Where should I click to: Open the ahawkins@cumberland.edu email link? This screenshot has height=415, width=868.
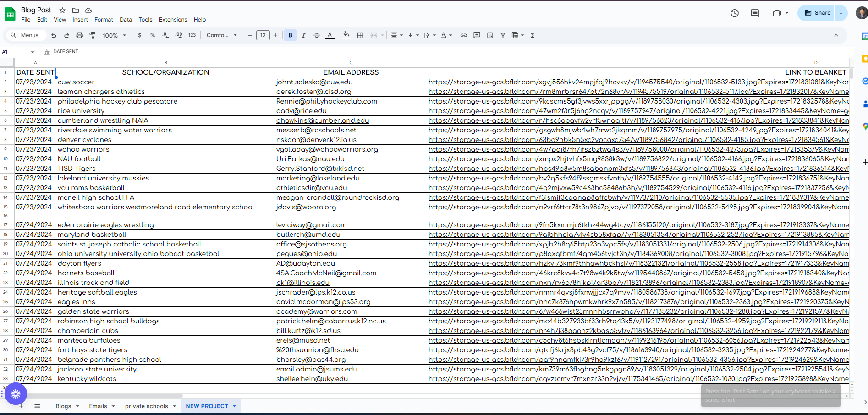(x=323, y=120)
